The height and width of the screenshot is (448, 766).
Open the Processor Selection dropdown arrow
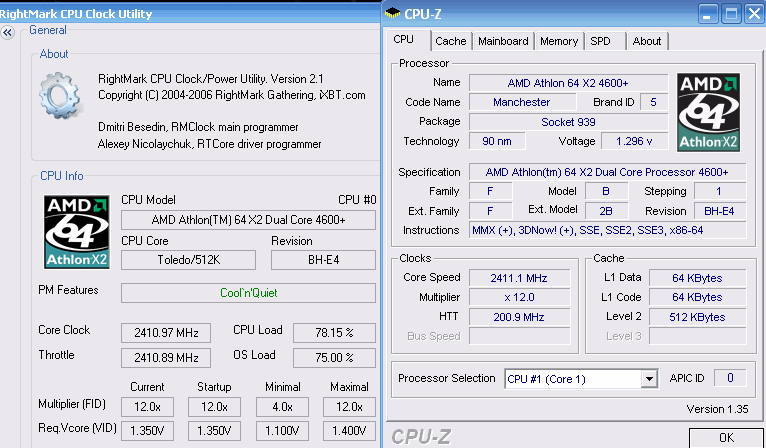pos(649,379)
